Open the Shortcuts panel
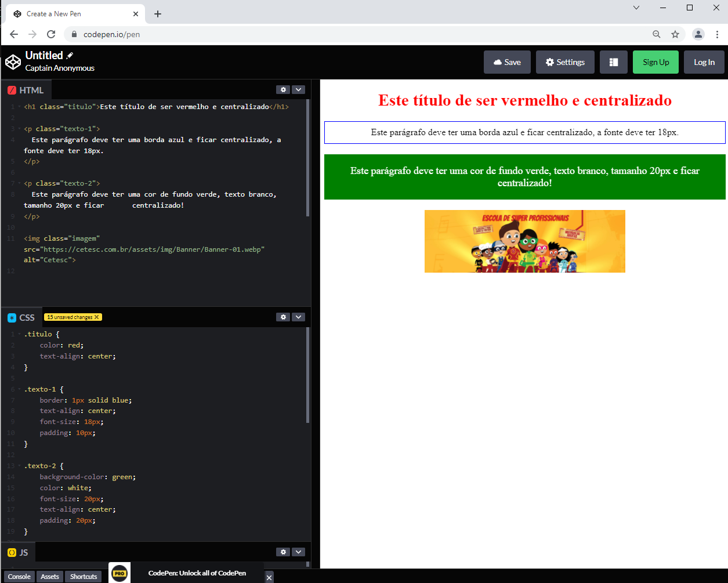The height and width of the screenshot is (583, 728). [84, 577]
